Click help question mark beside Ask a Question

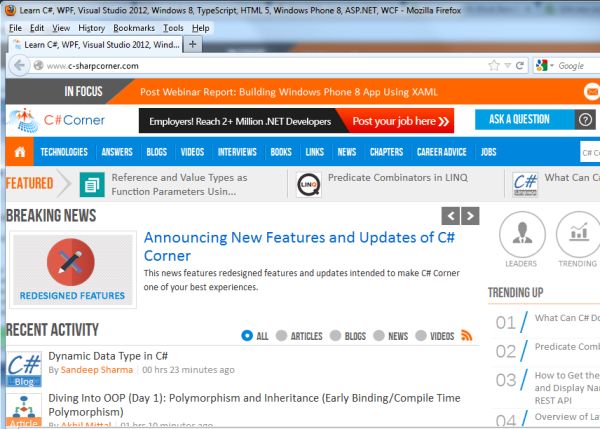585,120
